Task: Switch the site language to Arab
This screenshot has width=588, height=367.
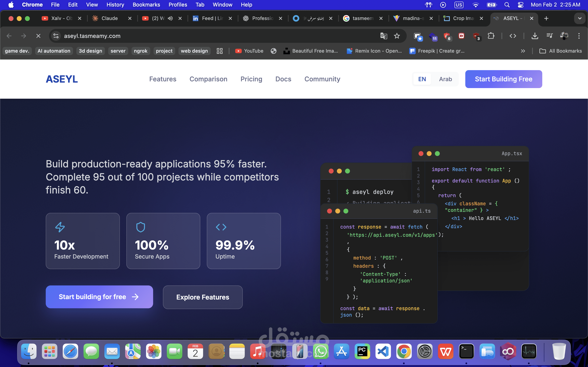Action: pyautogui.click(x=445, y=79)
